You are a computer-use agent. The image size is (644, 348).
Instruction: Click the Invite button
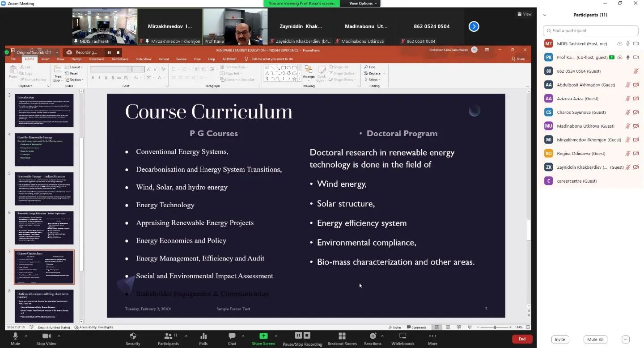pyautogui.click(x=560, y=340)
